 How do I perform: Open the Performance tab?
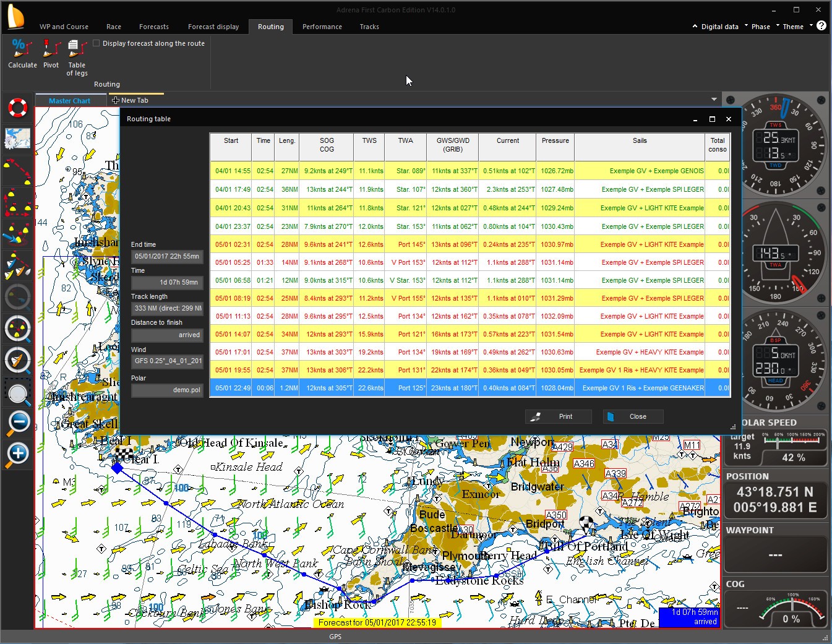coord(322,27)
